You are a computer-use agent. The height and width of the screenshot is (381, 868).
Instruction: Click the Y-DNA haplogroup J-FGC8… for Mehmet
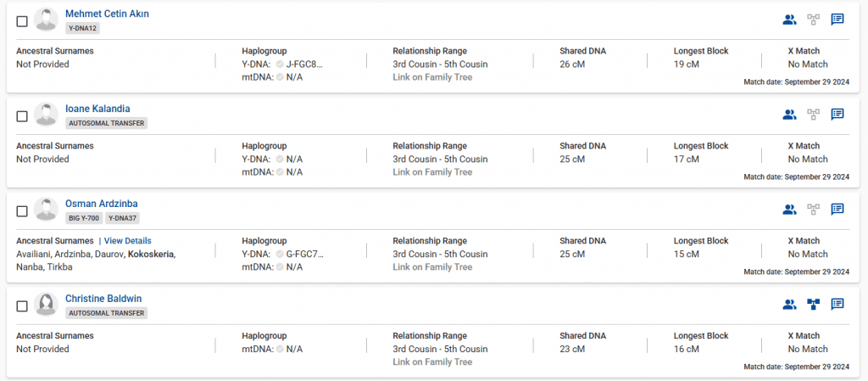coord(304,64)
